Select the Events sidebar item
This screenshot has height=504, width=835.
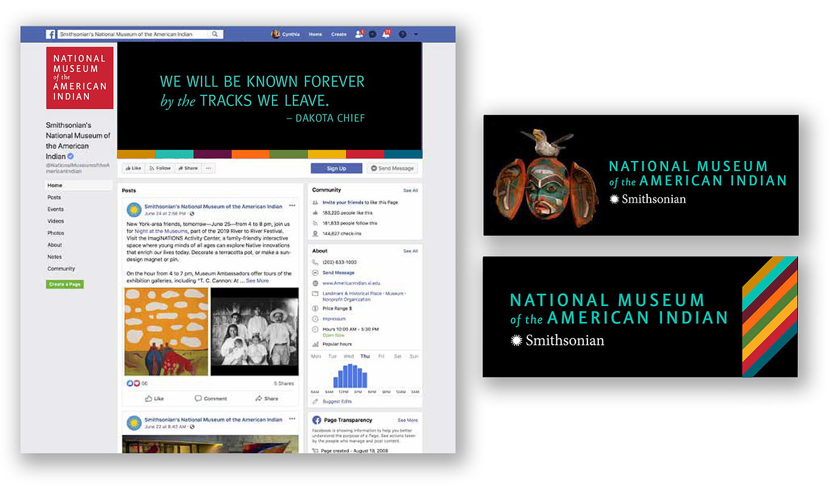55,209
